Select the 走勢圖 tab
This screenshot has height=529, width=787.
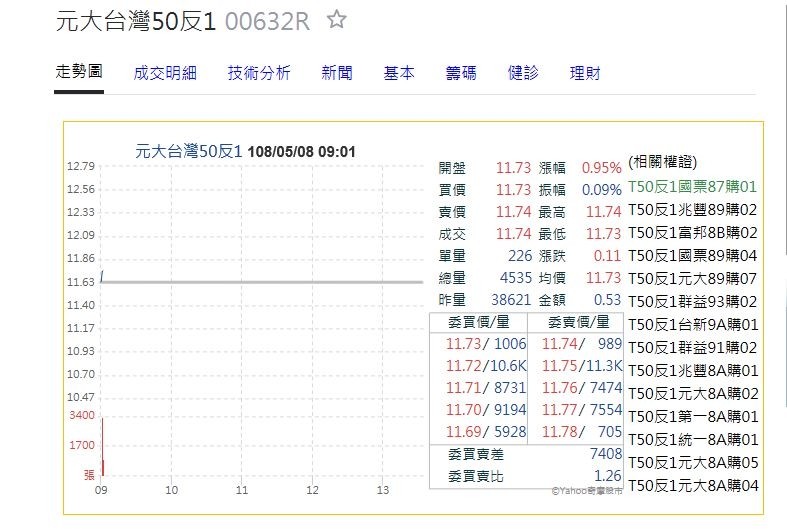79,72
